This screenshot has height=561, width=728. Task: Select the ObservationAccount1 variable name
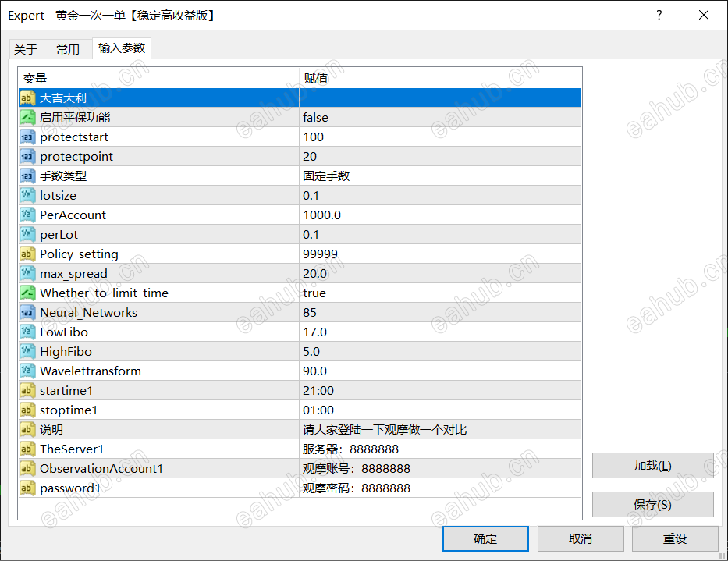(101, 469)
